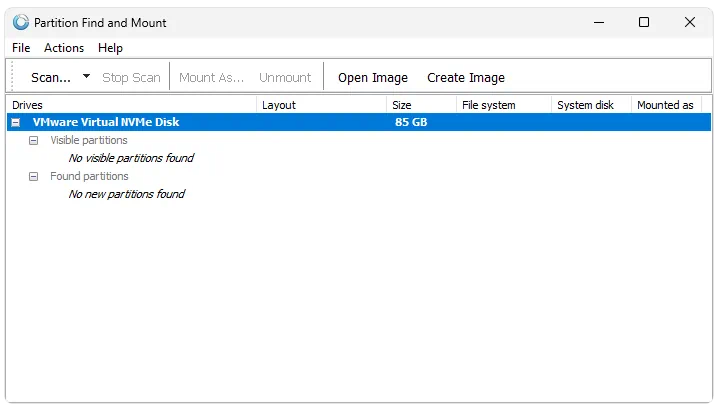Collapse the Found partitions group
Screen dimensions: 719x409
(x=33, y=177)
